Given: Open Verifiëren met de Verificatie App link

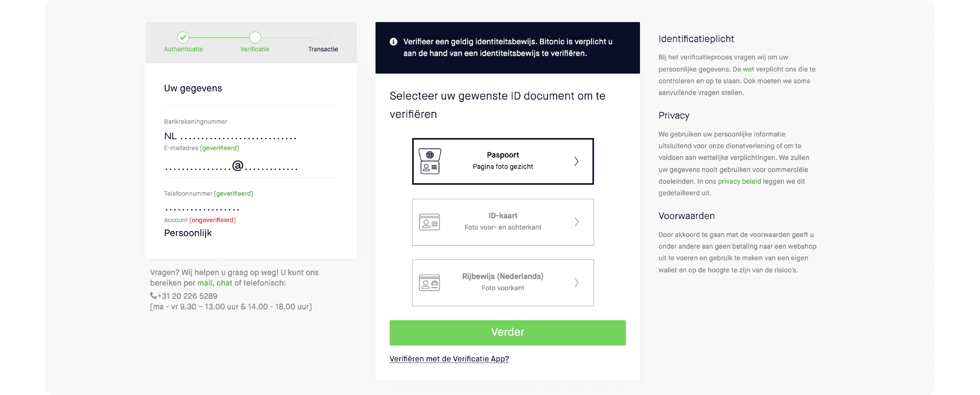Looking at the screenshot, I should click(449, 358).
